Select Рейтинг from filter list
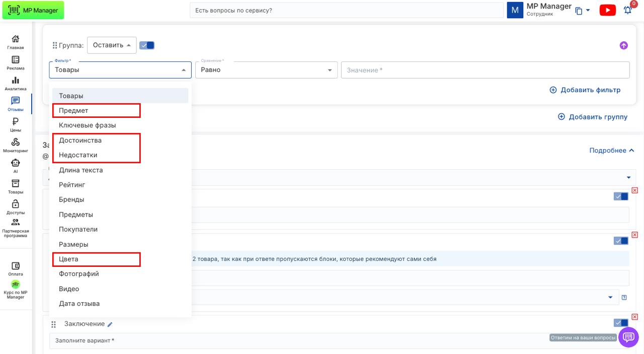This screenshot has width=644, height=354. 72,185
